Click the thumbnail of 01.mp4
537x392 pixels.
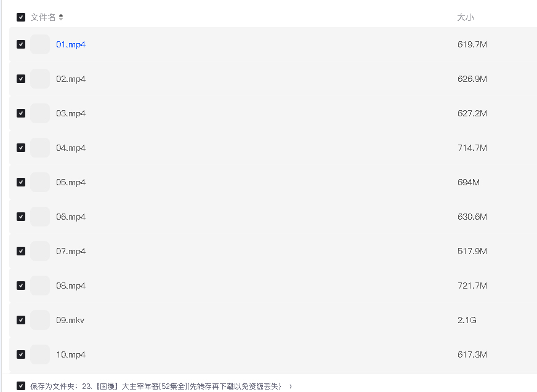tap(40, 44)
